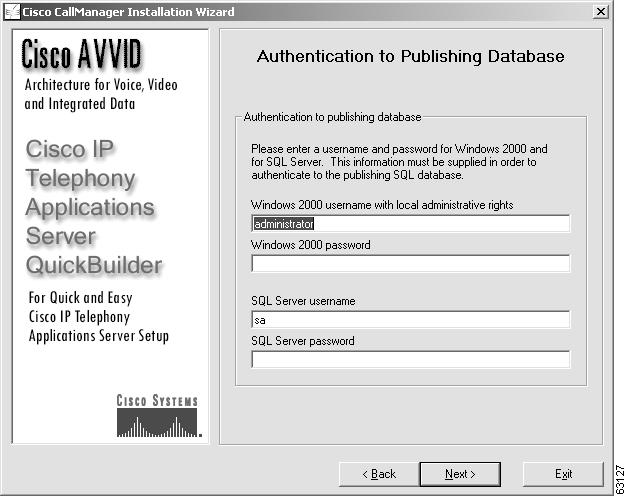Click the 'Windows 2000 username with local administrative rights' label

[x=382, y=205]
